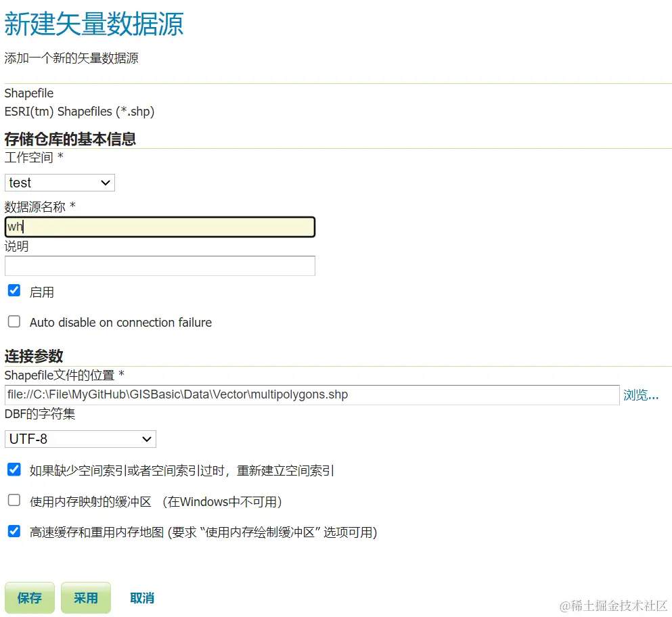The height and width of the screenshot is (617, 672).
Task: Uncheck the 高速缓存和重用内存地图 option
Action: (14, 532)
